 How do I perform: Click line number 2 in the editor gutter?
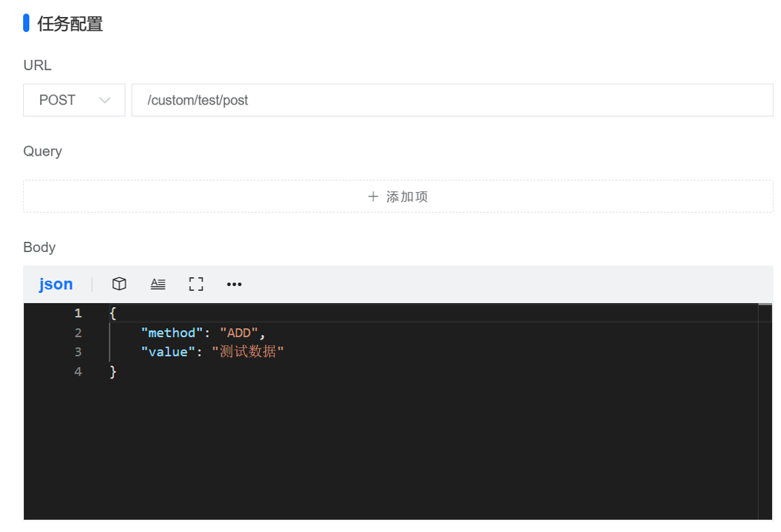point(78,333)
